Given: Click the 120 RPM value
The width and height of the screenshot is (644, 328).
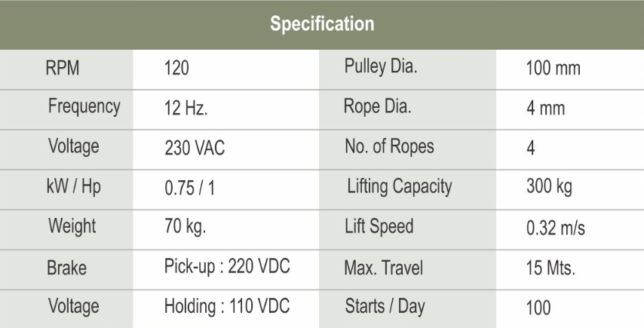Looking at the screenshot, I should [x=176, y=68].
